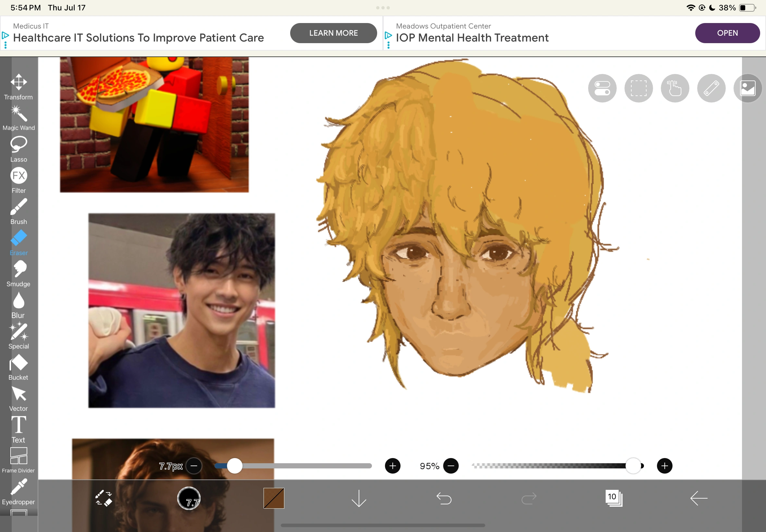Tap OPEN on the Meadows Outpatient ad

point(727,33)
